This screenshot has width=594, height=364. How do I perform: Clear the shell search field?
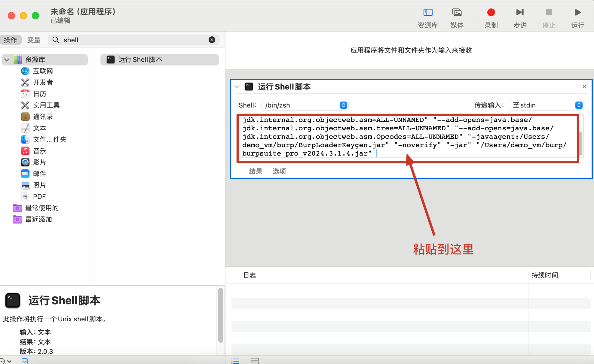[212, 40]
